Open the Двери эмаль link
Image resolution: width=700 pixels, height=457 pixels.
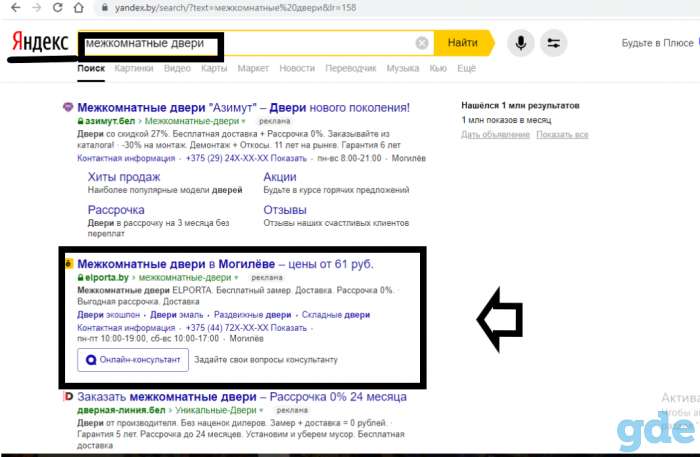[176, 315]
